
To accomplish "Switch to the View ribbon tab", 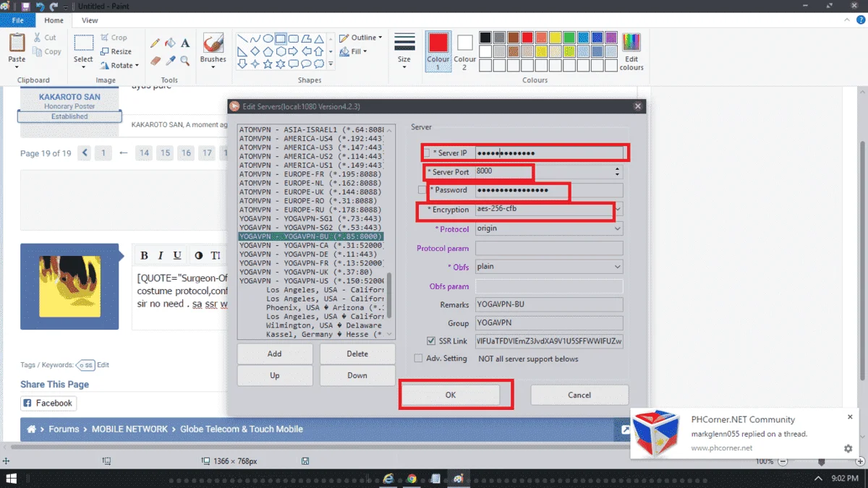I will coord(90,20).
